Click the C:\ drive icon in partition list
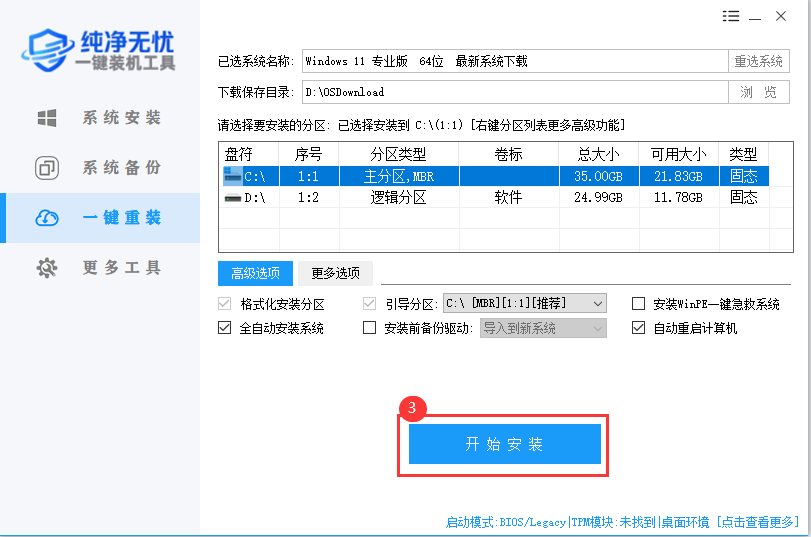Viewport: 811px width, 537px height. [x=232, y=176]
